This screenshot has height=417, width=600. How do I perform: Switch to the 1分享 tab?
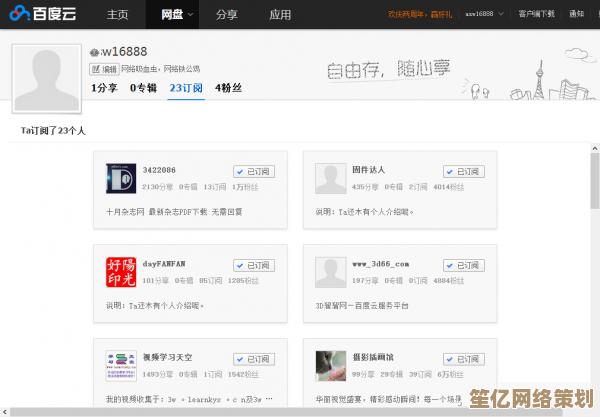[x=104, y=88]
